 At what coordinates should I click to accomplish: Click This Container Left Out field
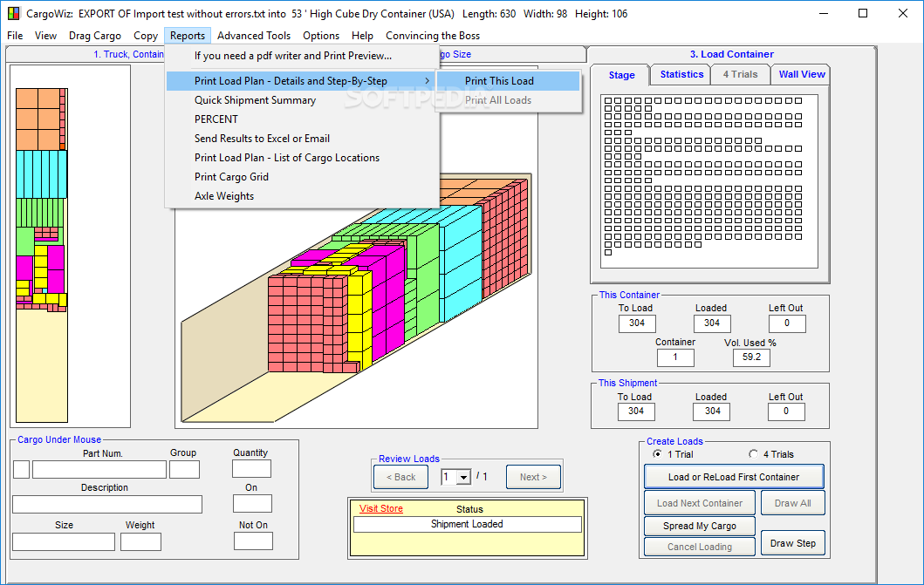[787, 323]
